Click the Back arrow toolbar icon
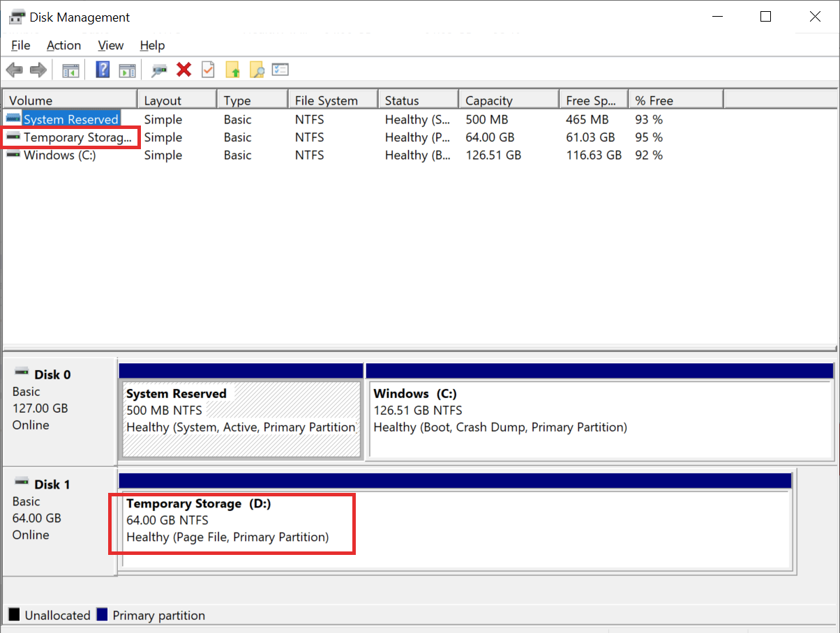Image resolution: width=840 pixels, height=633 pixels. click(14, 70)
